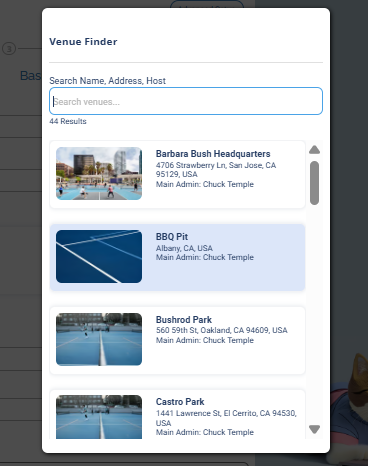
Task: Select Barbara Bush Headquarters venue name
Action: pyautogui.click(x=213, y=154)
